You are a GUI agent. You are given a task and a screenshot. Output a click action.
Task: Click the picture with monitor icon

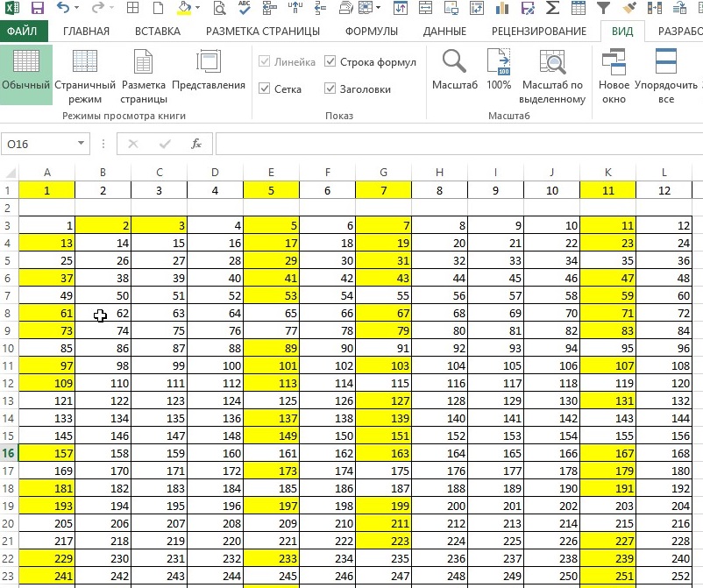451,8
